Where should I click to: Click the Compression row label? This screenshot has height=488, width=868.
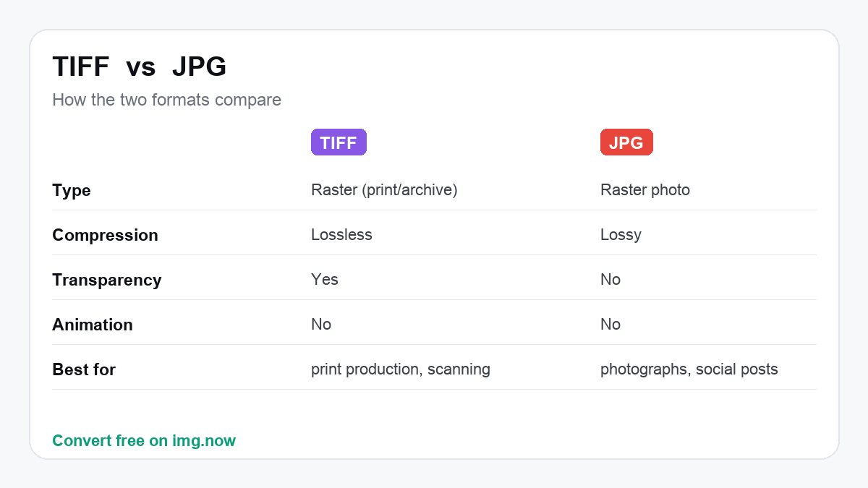tap(105, 235)
